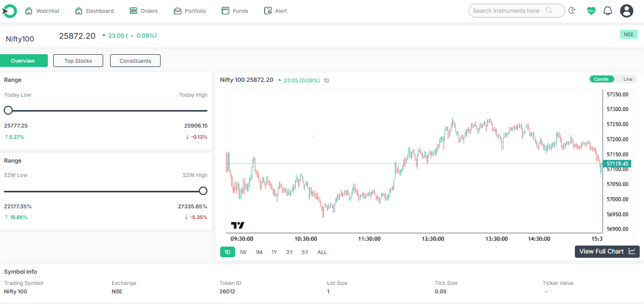Switch to the Top Stocks tab
644x304 pixels.
pyautogui.click(x=78, y=61)
